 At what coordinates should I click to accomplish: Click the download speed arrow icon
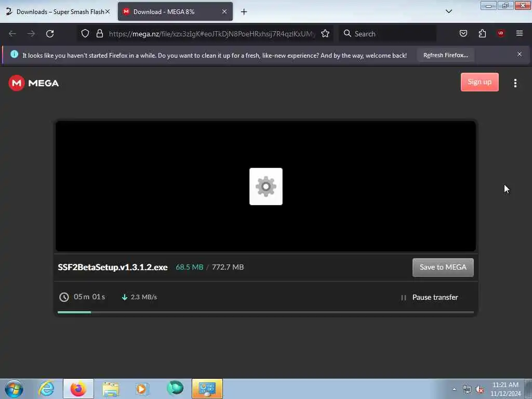125,297
